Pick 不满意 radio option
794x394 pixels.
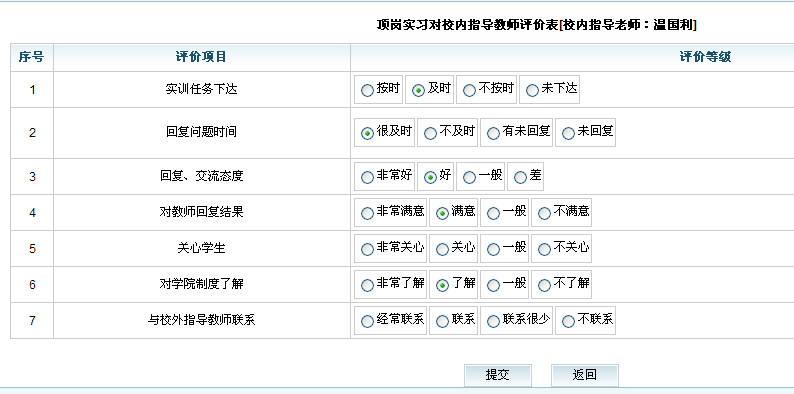tap(544, 214)
